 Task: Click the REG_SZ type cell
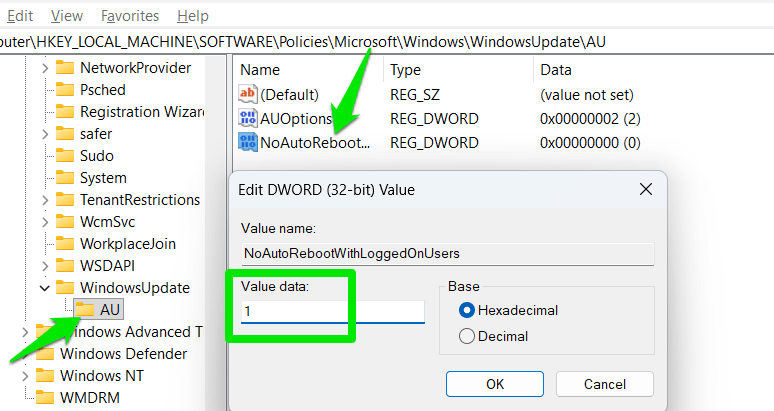(x=415, y=95)
